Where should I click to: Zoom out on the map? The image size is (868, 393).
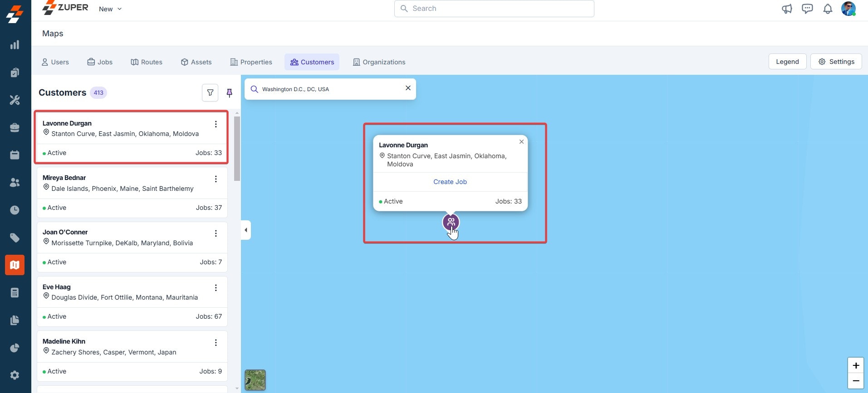click(x=856, y=381)
